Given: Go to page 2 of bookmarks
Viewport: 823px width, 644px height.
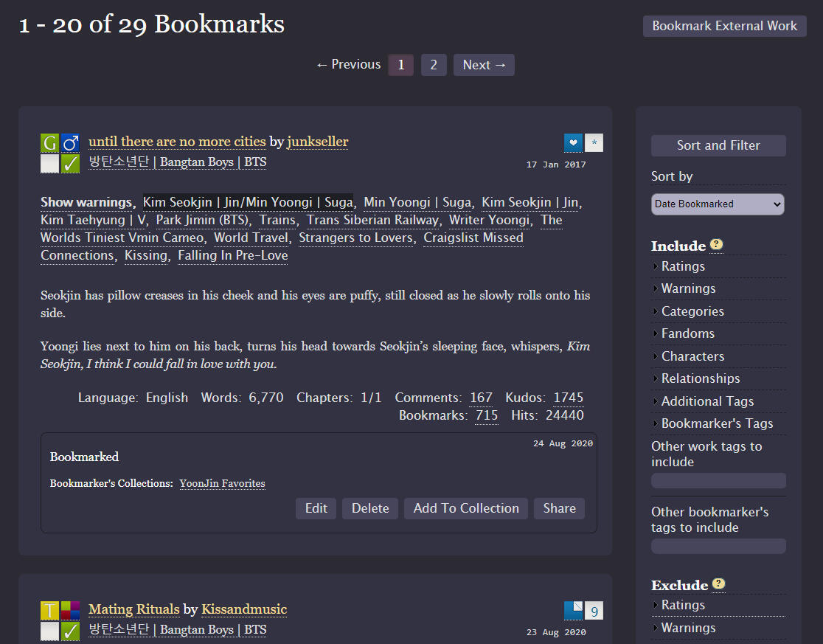Looking at the screenshot, I should click(434, 64).
